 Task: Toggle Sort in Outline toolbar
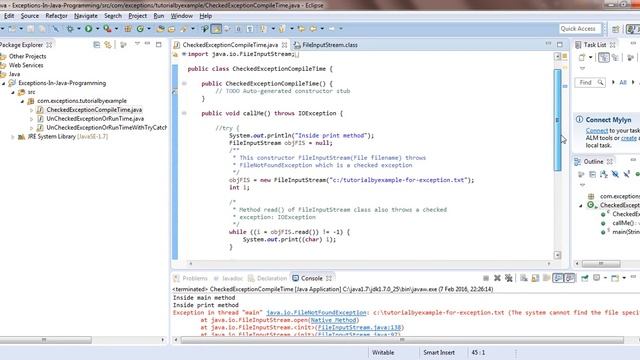[x=604, y=174]
